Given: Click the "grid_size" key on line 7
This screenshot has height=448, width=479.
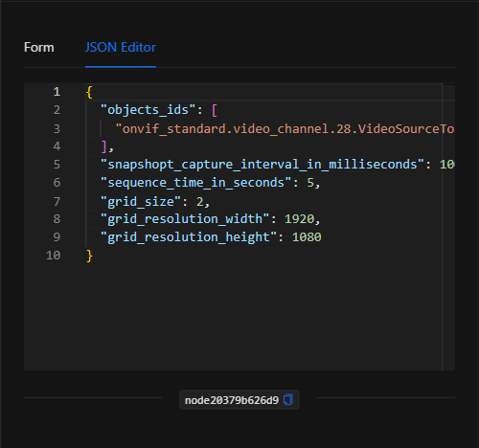Looking at the screenshot, I should click(x=141, y=202).
